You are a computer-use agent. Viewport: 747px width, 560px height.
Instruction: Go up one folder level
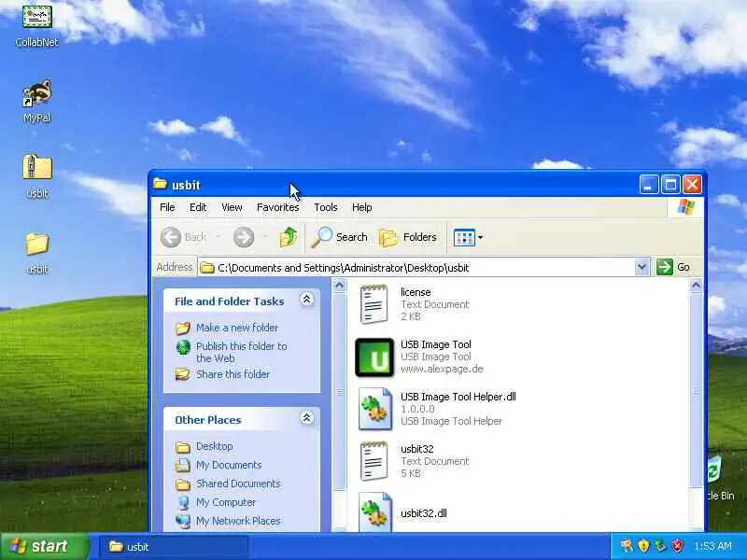click(x=289, y=237)
